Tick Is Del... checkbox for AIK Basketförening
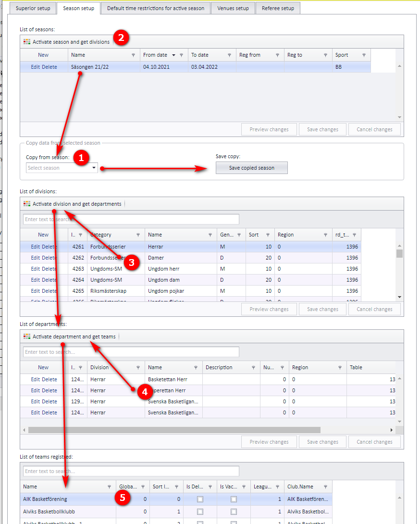Viewport: 420px width, 524px height. pos(200,499)
